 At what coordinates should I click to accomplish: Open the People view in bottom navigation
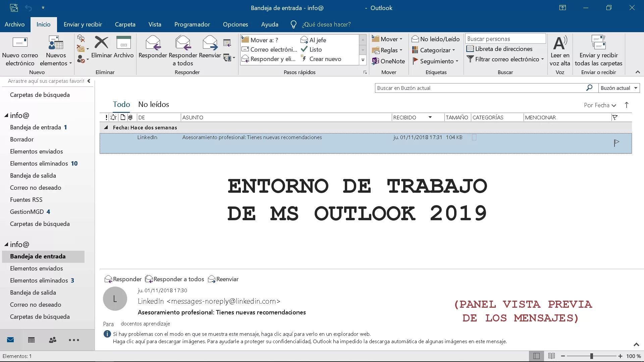coord(53,340)
